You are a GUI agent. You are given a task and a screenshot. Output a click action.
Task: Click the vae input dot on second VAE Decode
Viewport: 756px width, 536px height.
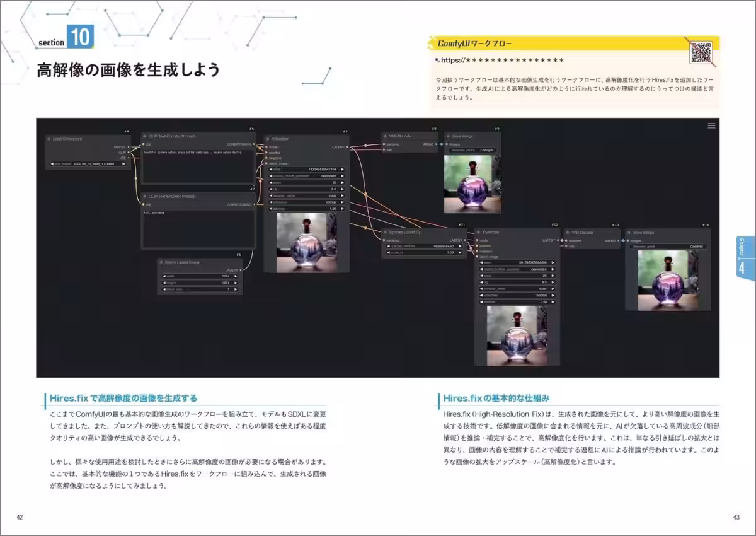pos(566,246)
